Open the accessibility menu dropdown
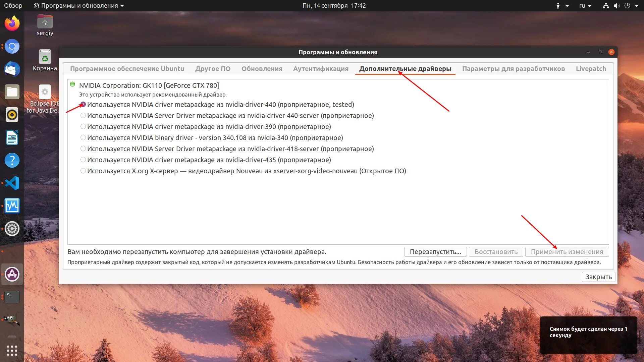644x362 pixels. [561, 5]
